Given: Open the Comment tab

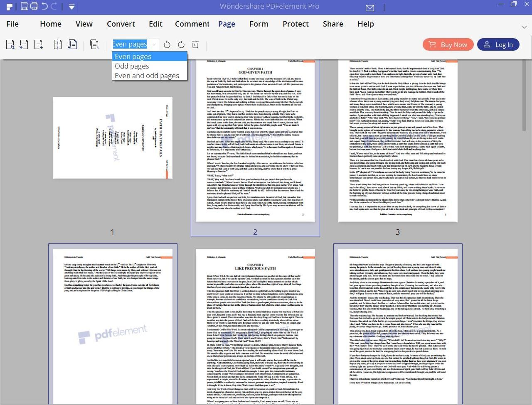Looking at the screenshot, I should [x=192, y=24].
